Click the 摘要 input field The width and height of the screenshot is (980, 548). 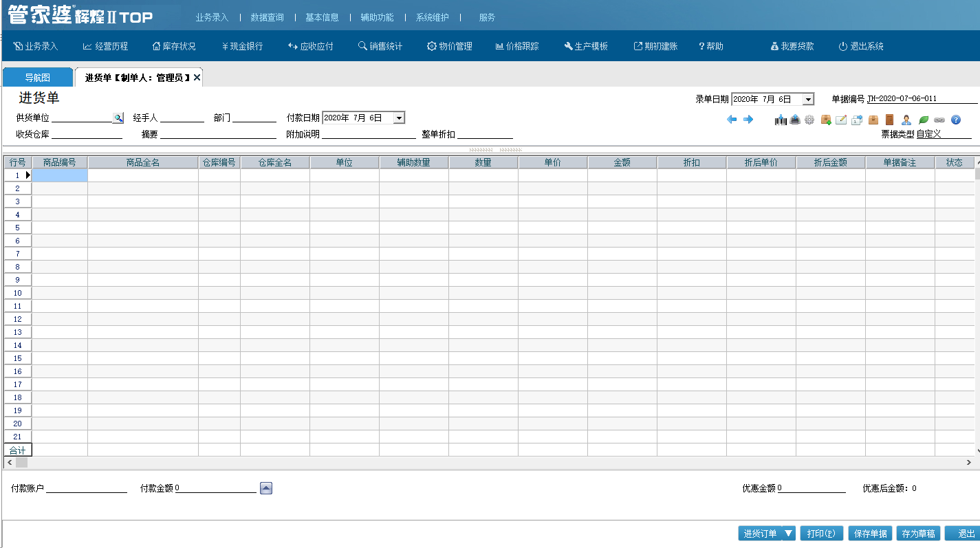pos(218,134)
